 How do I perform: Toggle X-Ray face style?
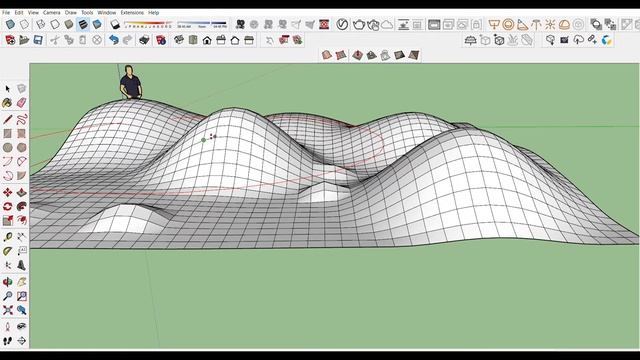(x=10, y=24)
